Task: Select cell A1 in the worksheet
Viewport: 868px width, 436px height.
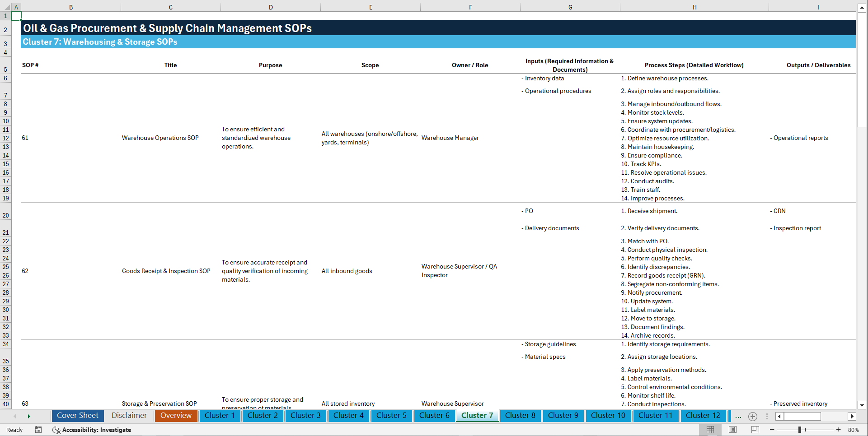Action: (x=16, y=15)
